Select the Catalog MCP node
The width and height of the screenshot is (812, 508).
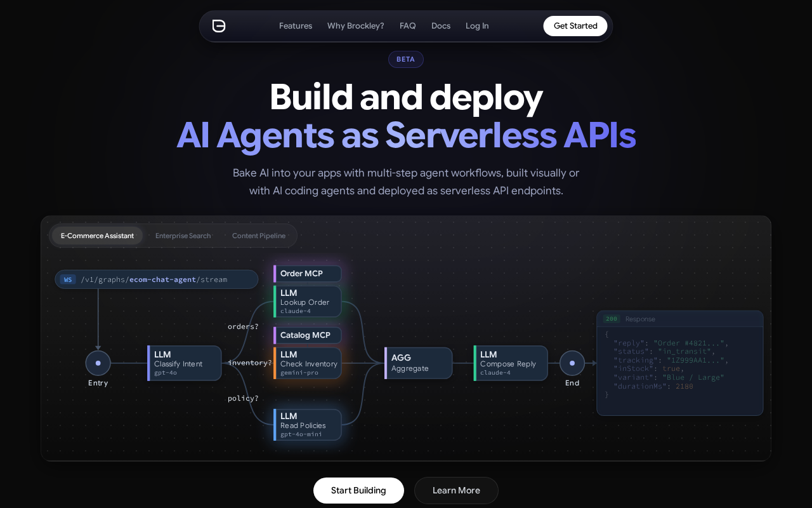(x=308, y=335)
